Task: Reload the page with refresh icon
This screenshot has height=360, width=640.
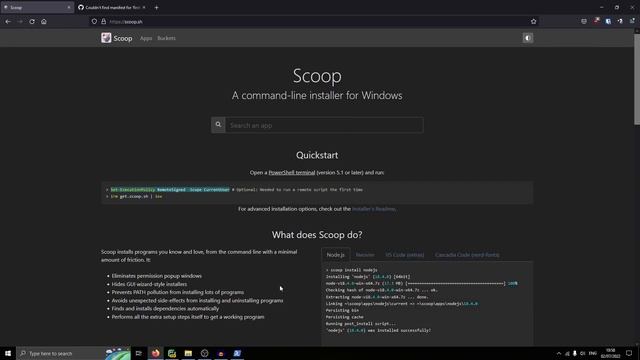Action: tap(32, 22)
